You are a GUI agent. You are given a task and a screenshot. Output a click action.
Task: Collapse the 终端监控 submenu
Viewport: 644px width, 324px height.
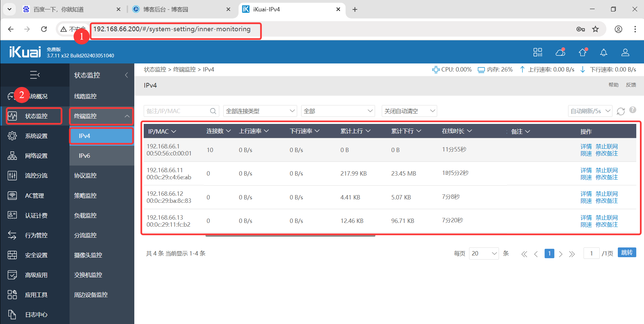(101, 116)
